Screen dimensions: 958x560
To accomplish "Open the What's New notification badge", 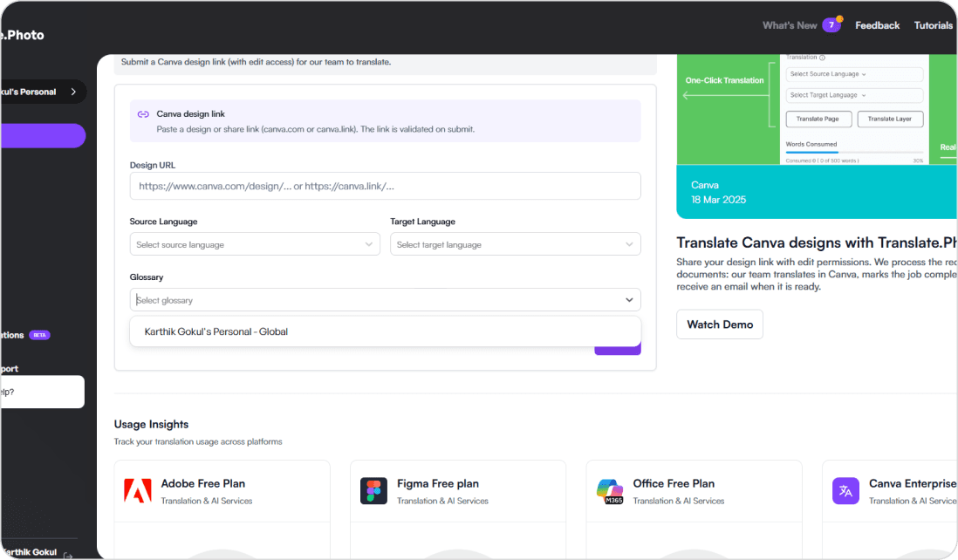I will pos(831,25).
